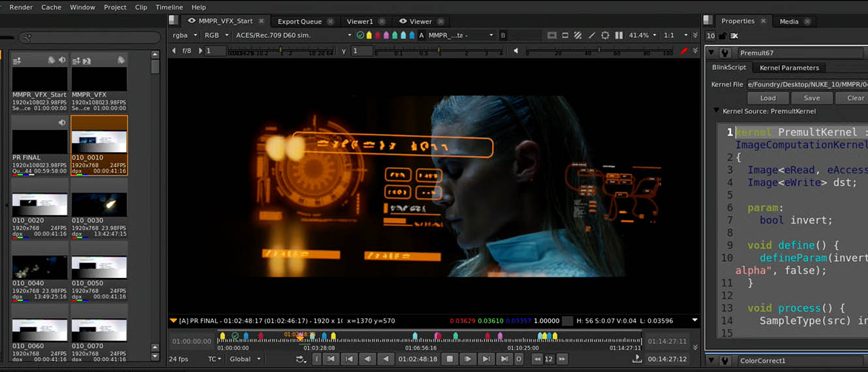
Task: Open the Timeline menu
Action: point(169,7)
